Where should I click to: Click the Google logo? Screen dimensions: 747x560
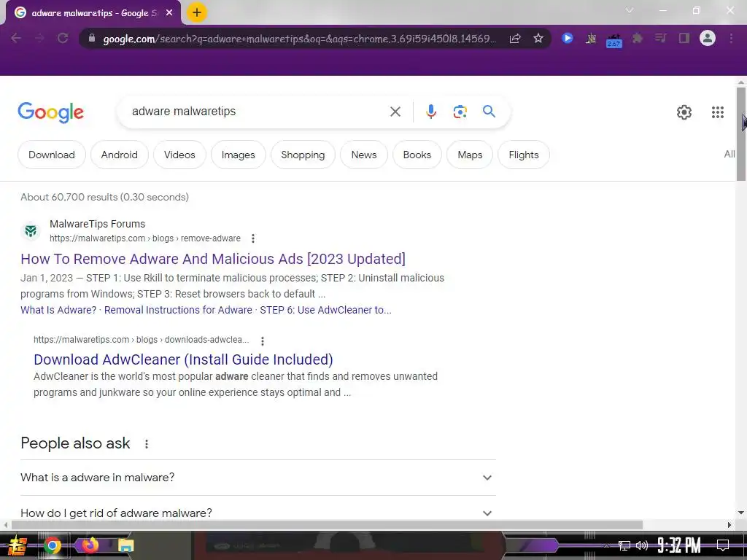(50, 112)
